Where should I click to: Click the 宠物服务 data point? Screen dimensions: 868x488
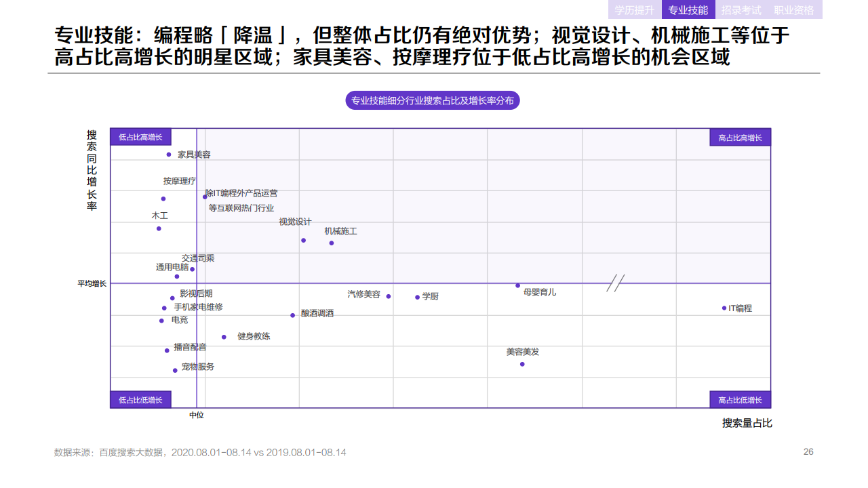[x=174, y=370]
